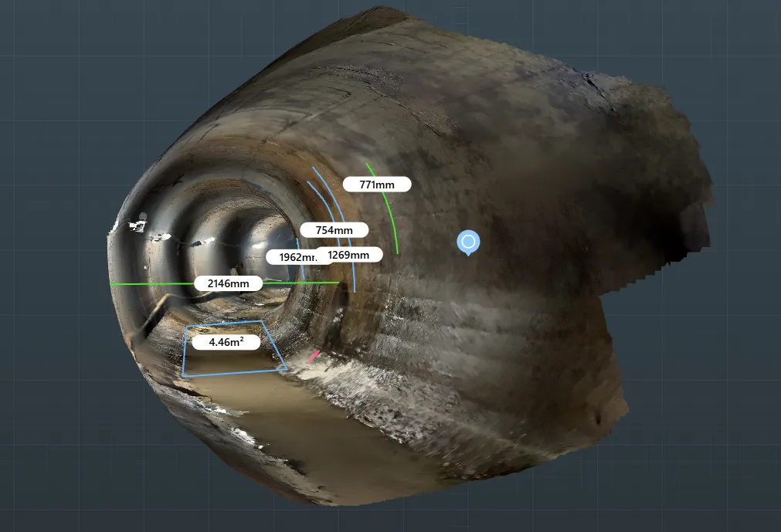Select bottom-right vertex of blue area polygon

[287, 369]
